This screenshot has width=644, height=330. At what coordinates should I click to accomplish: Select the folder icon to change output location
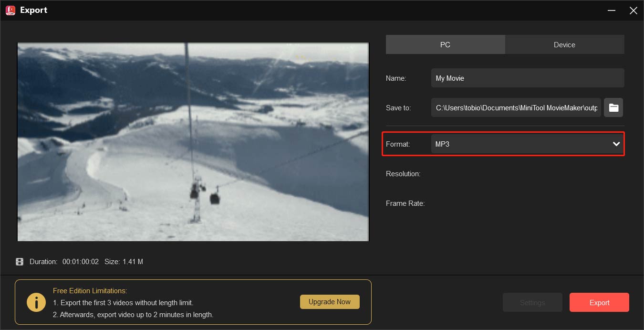coord(613,107)
